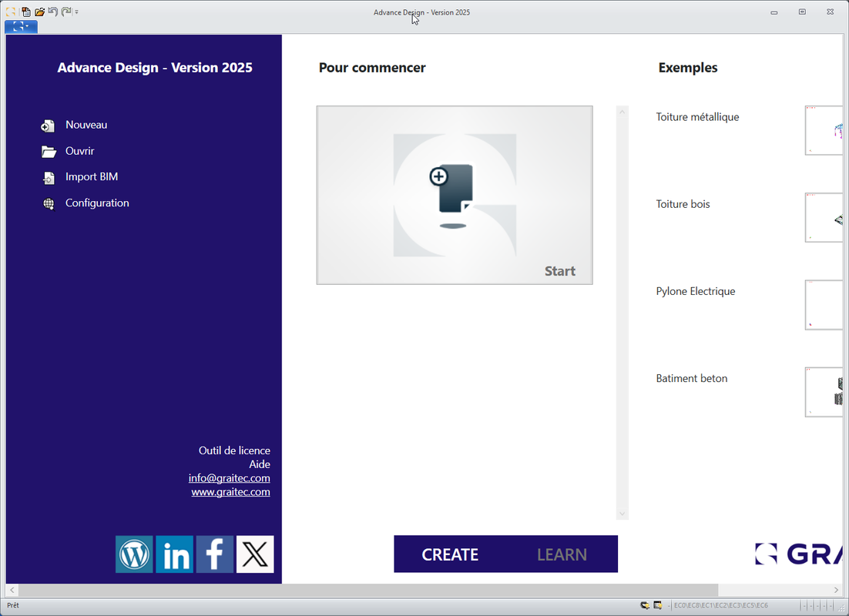Click the Import BIM icon in sidebar
This screenshot has width=849, height=616.
click(x=49, y=178)
